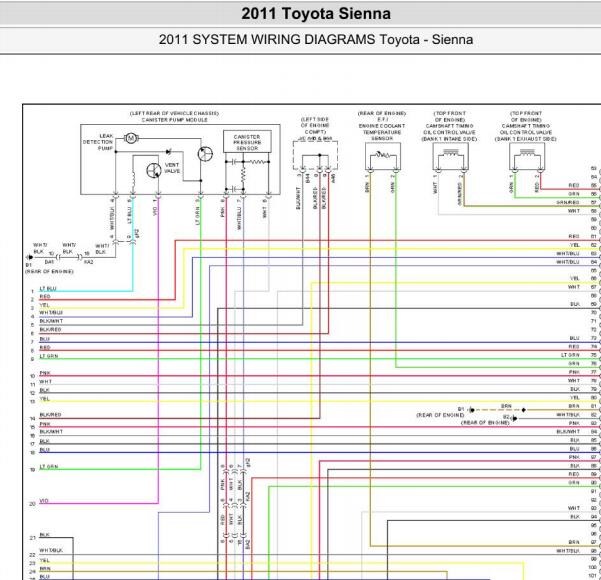Image resolution: width=601 pixels, height=580 pixels.
Task: Click the "VENT VALVE" label
Action: (172, 168)
